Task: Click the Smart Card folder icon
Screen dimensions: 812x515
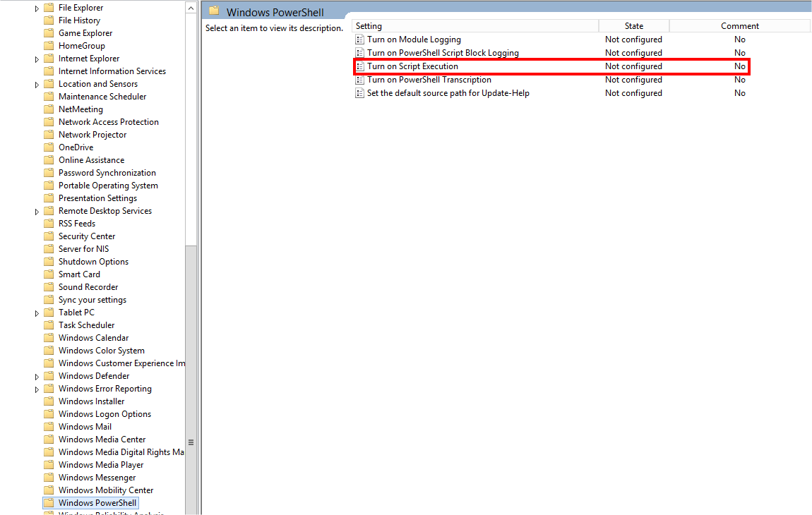Action: tap(49, 274)
